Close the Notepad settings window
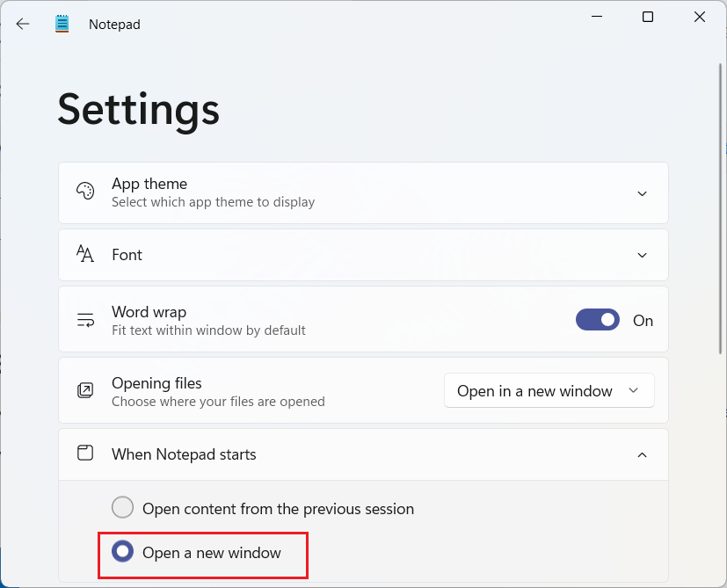Screen dimensions: 727x588 (x=700, y=17)
